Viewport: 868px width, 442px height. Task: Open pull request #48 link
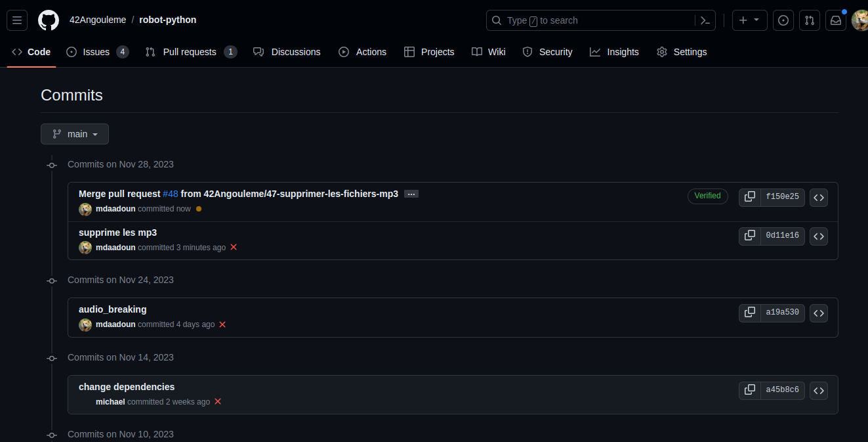pyautogui.click(x=171, y=194)
